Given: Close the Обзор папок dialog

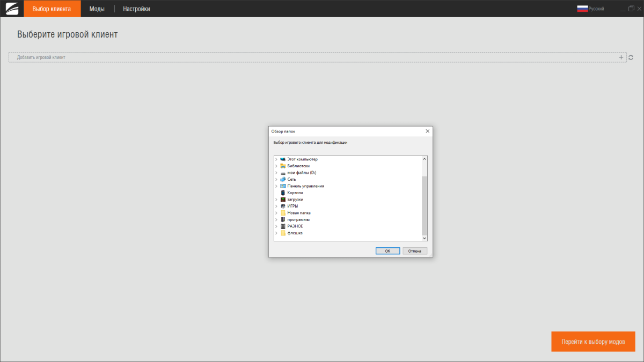Looking at the screenshot, I should [427, 131].
